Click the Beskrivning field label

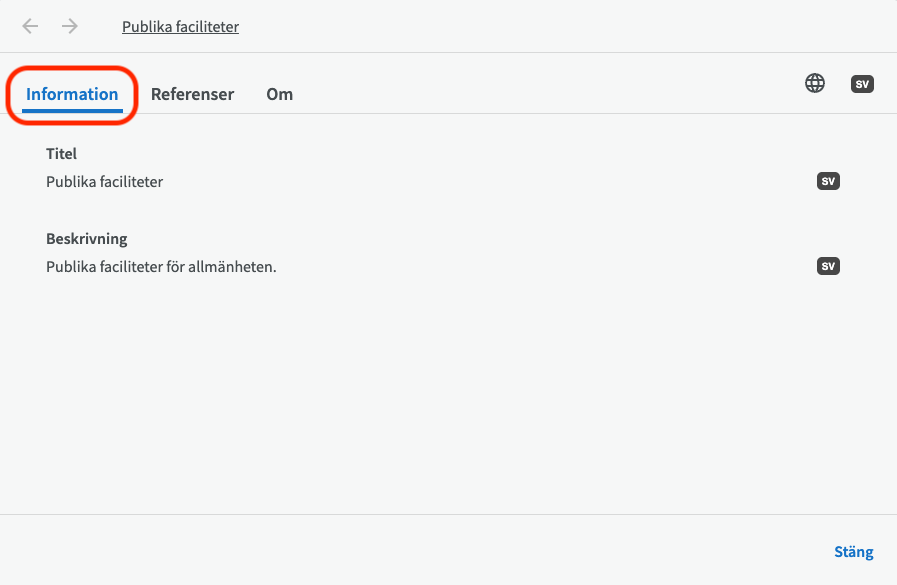86,239
